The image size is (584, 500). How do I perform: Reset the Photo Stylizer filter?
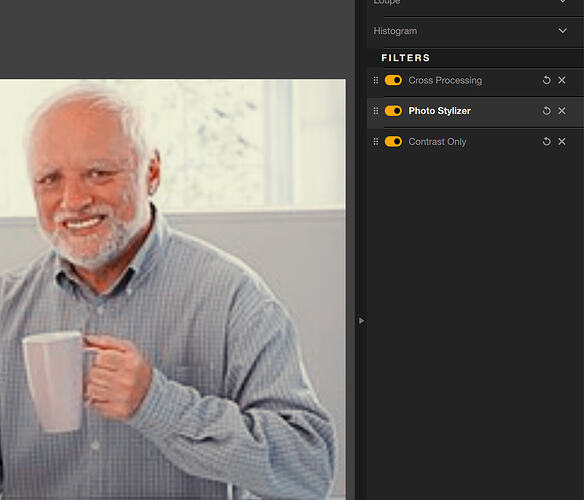pyautogui.click(x=546, y=111)
